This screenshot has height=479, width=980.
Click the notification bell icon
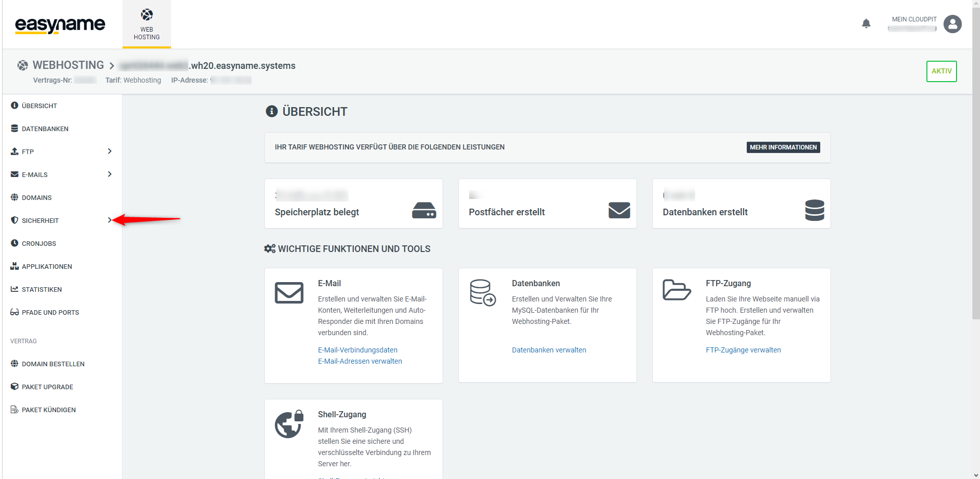click(866, 23)
